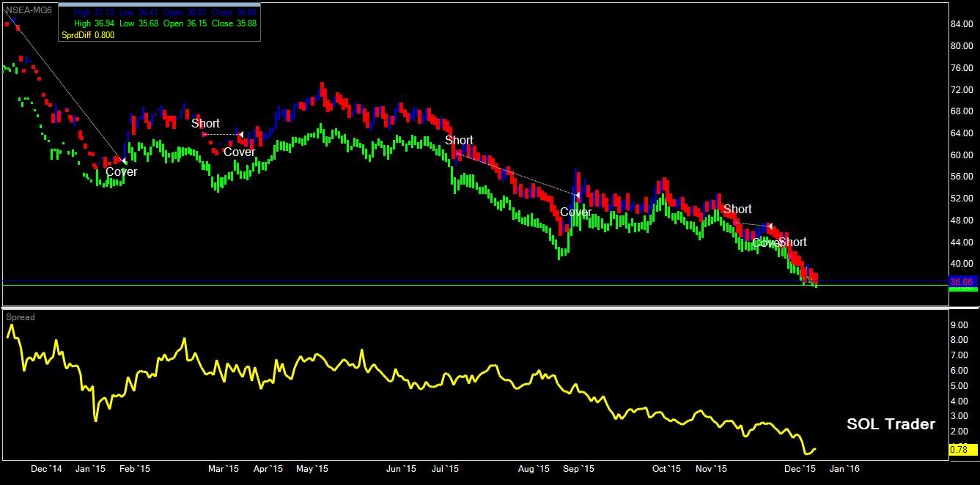Select the blue Low 36.41 value
Viewport: 980px width, 485px height.
click(139, 12)
